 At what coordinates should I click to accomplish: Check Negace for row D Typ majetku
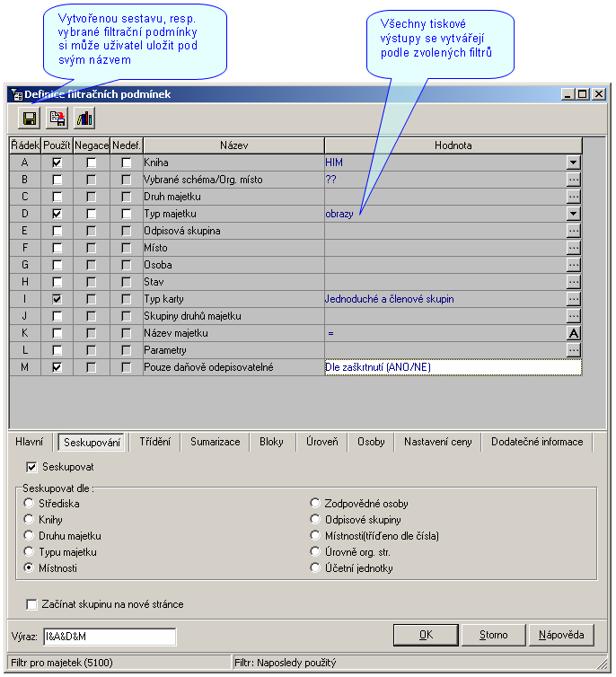point(91,214)
